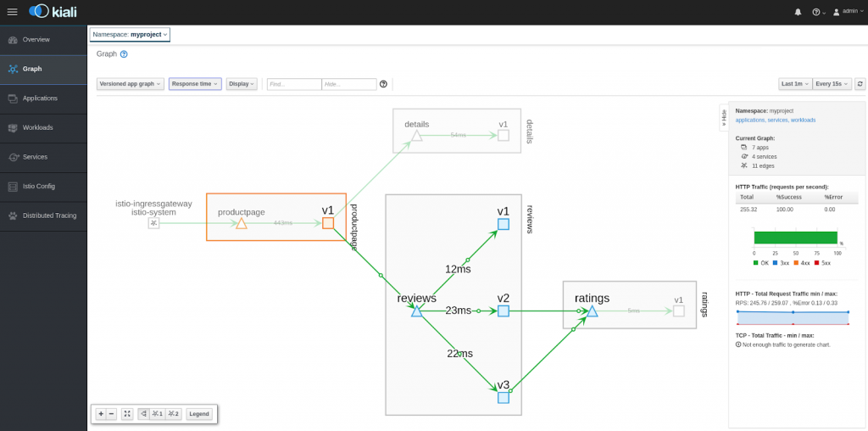Click the fit-to-screen graph icon
This screenshot has height=431, width=868.
[127, 414]
